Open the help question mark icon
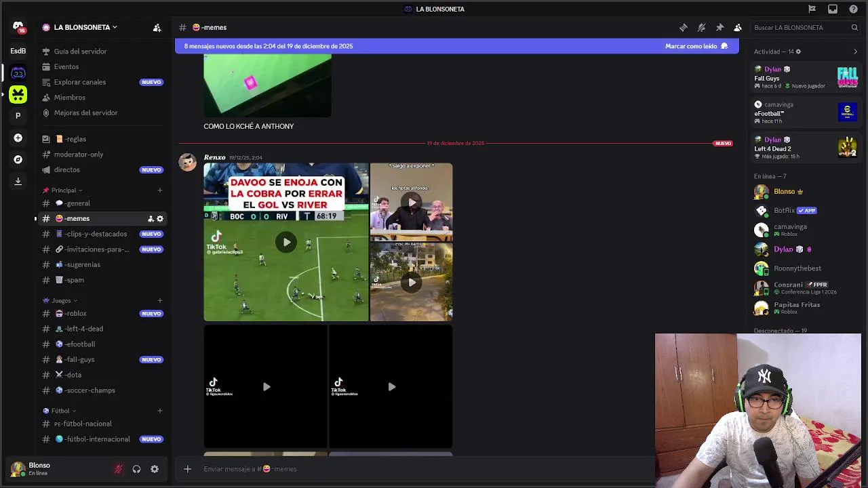This screenshot has height=488, width=868. (x=854, y=9)
